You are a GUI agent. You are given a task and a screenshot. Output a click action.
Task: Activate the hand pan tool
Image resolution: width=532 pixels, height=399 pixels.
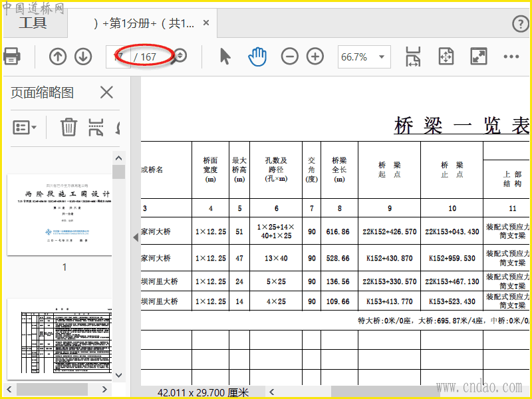click(x=257, y=57)
